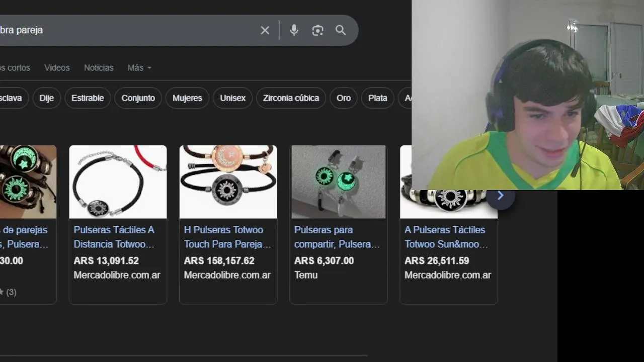This screenshot has width=644, height=362.
Task: Expand the Más dropdown menu
Action: [139, 68]
